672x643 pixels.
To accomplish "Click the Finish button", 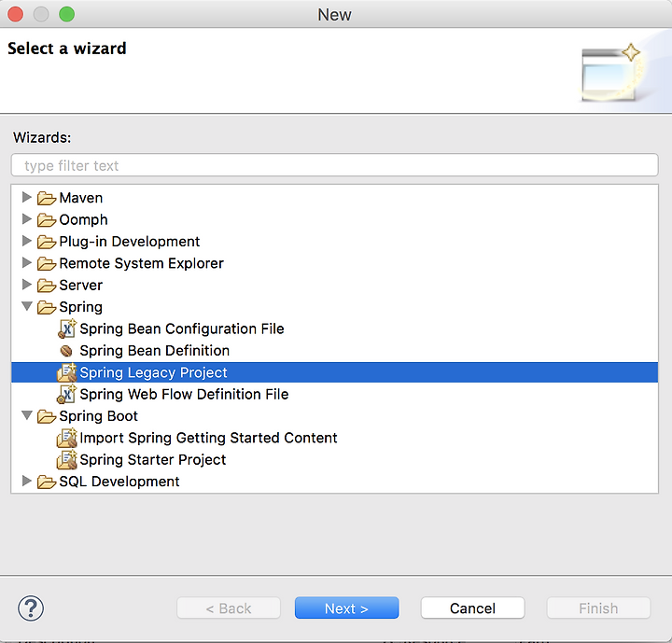I will click(598, 608).
